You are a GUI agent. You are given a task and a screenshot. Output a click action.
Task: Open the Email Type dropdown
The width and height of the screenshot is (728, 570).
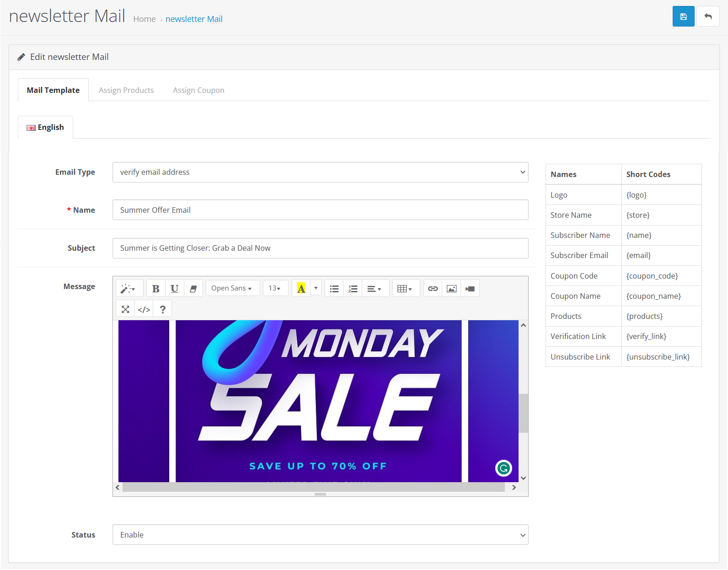pos(320,172)
